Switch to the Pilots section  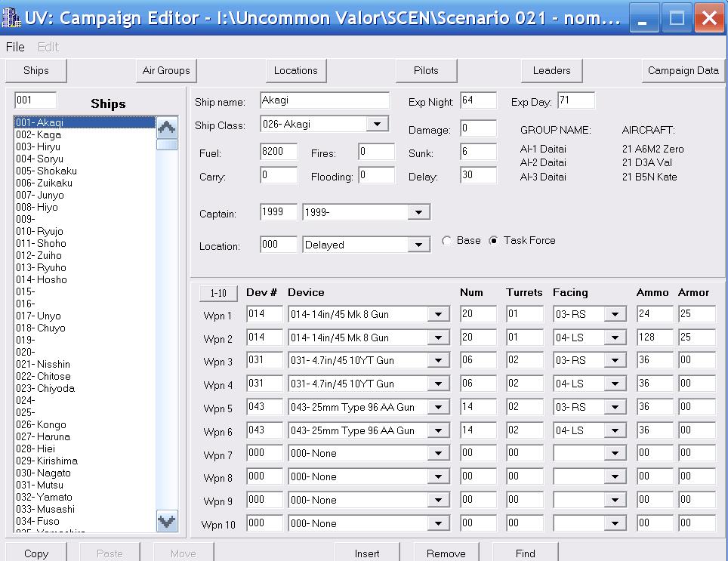[x=426, y=70]
